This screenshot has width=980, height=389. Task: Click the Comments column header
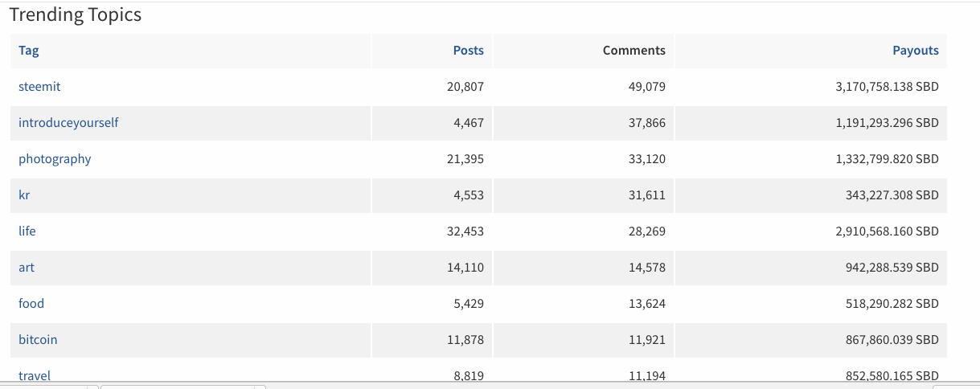pyautogui.click(x=634, y=51)
